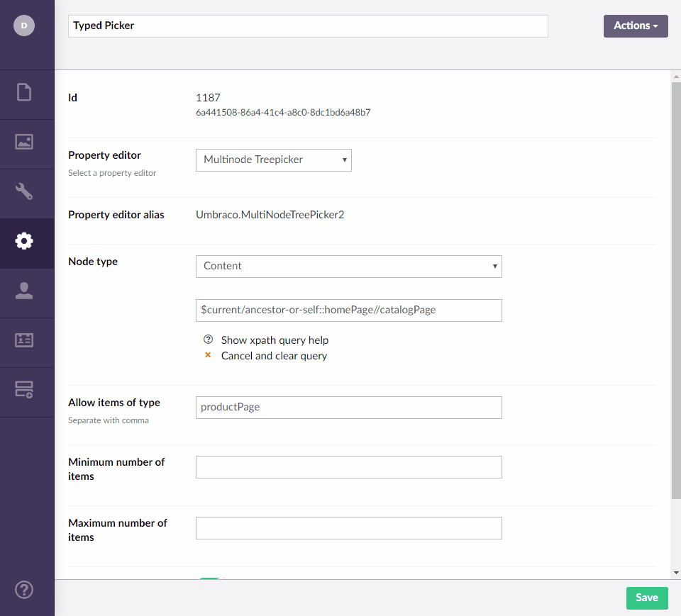Open the Property editor dropdown

273,160
